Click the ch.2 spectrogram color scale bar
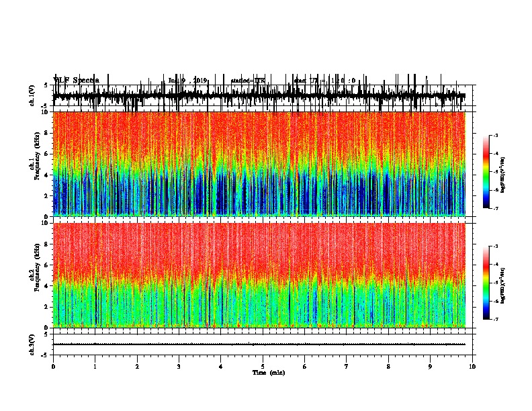 tap(486, 283)
